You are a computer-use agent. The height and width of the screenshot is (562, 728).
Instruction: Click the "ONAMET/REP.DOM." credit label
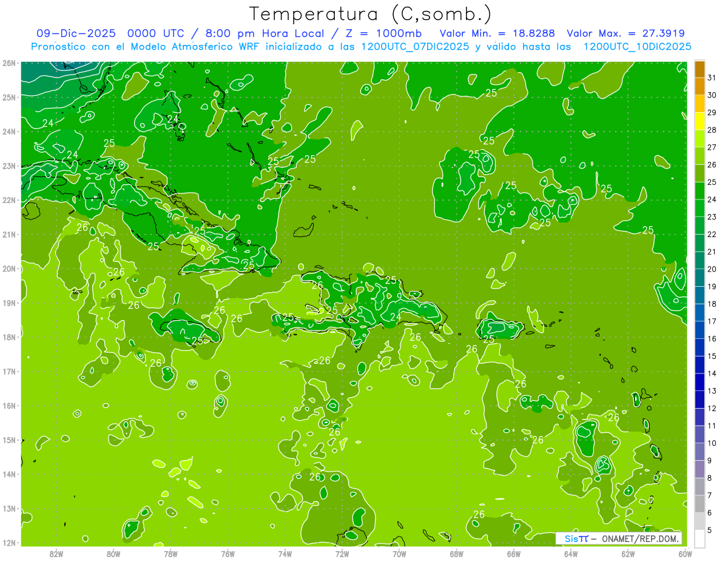tap(639, 538)
